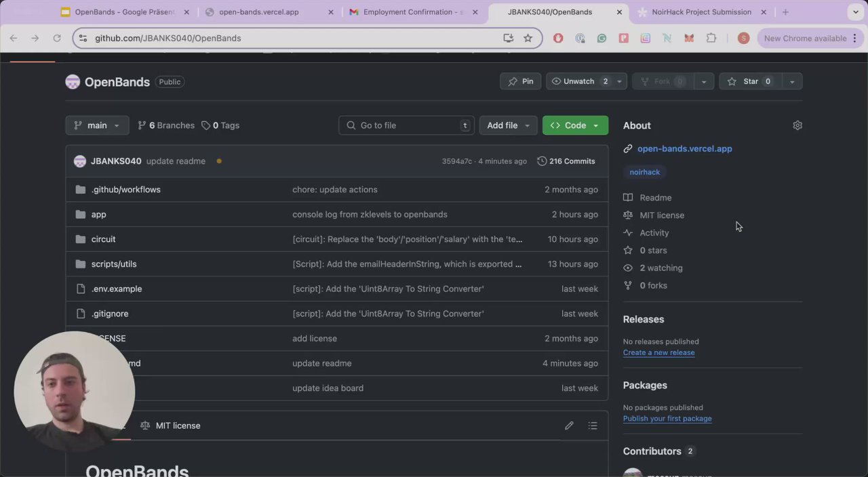Viewport: 868px width, 477px height.
Task: Open the README outline list icon
Action: [593, 426]
